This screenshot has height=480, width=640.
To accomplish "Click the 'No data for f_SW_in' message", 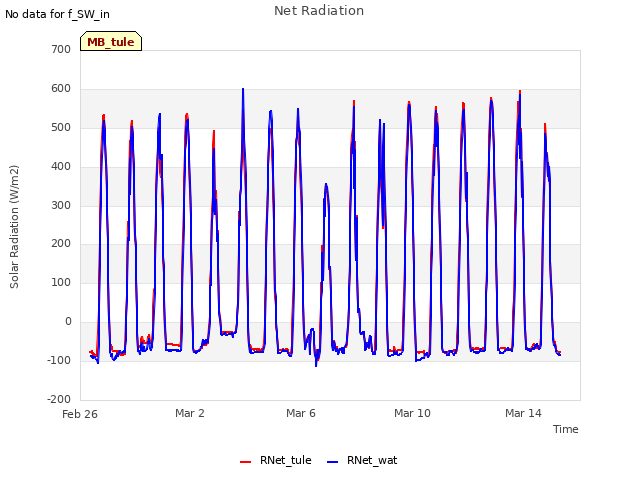I will click(x=57, y=14).
